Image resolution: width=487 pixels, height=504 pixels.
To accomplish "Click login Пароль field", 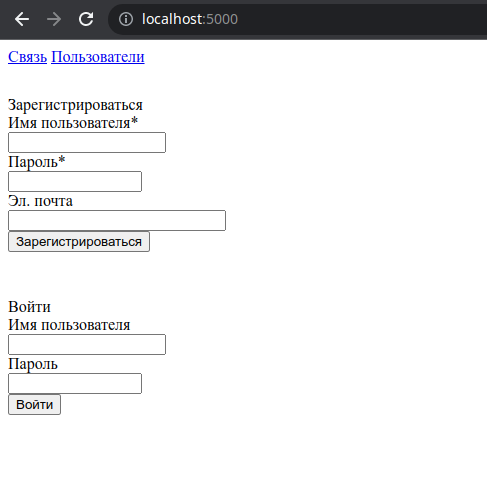I will (75, 383).
